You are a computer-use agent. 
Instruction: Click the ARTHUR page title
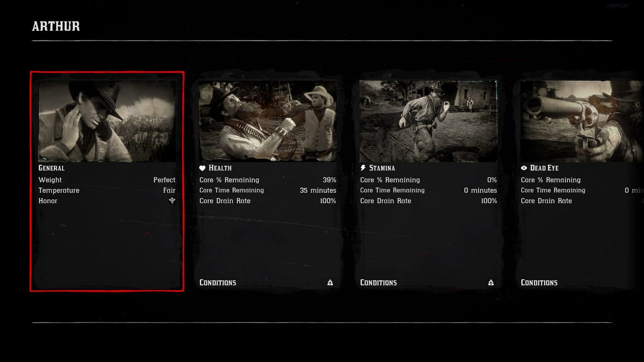pyautogui.click(x=56, y=26)
